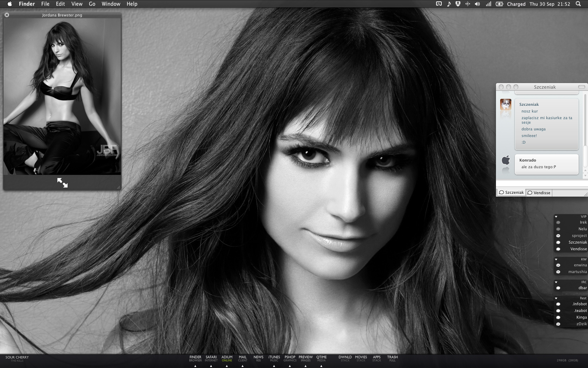Screen dimensions: 588x368
Task: Click the music note menu bar icon
Action: (x=449, y=4)
